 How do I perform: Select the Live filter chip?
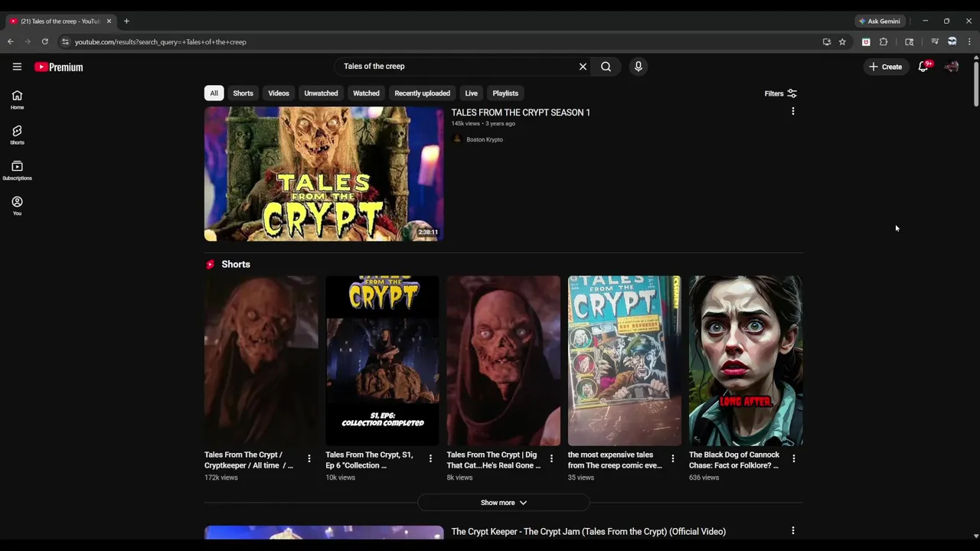pyautogui.click(x=471, y=93)
